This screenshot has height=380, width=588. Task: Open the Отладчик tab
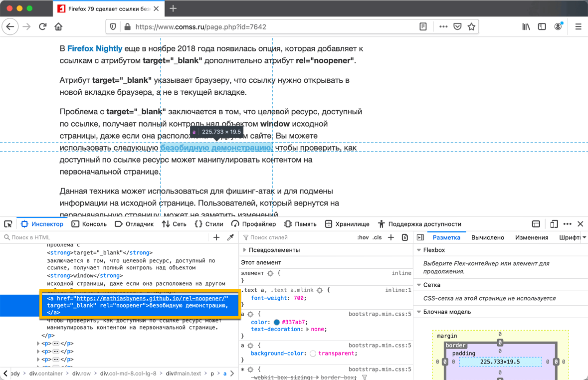[x=134, y=224]
